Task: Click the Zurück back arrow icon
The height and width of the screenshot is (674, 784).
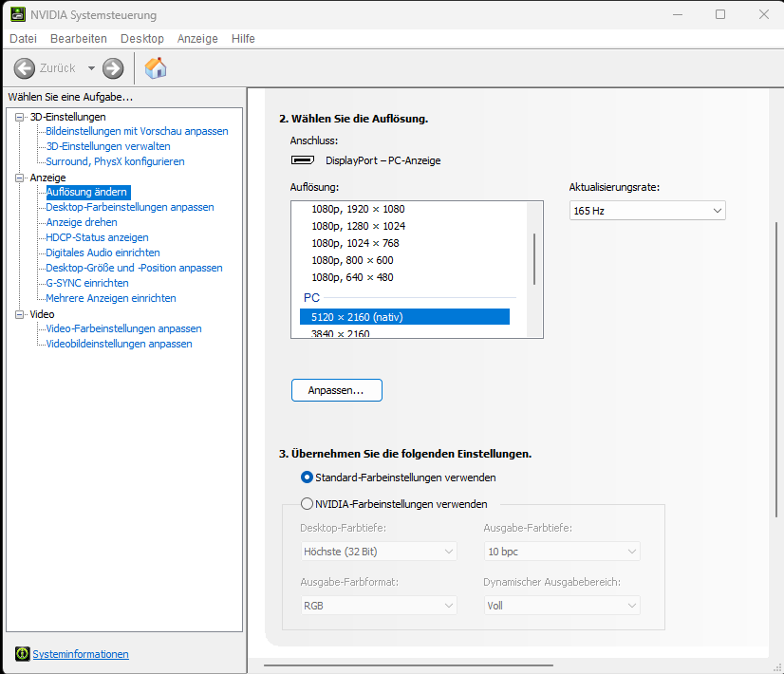Action: [x=24, y=68]
